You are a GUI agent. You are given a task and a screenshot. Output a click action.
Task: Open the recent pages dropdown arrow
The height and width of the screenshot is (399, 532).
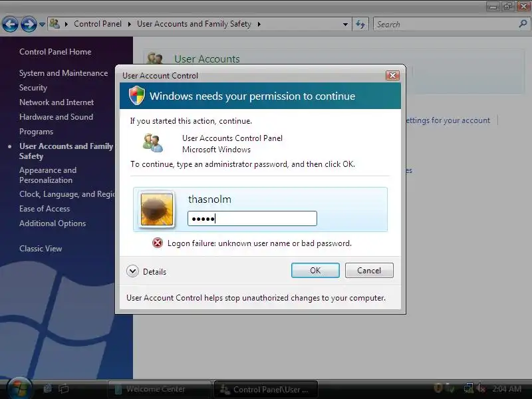point(42,25)
